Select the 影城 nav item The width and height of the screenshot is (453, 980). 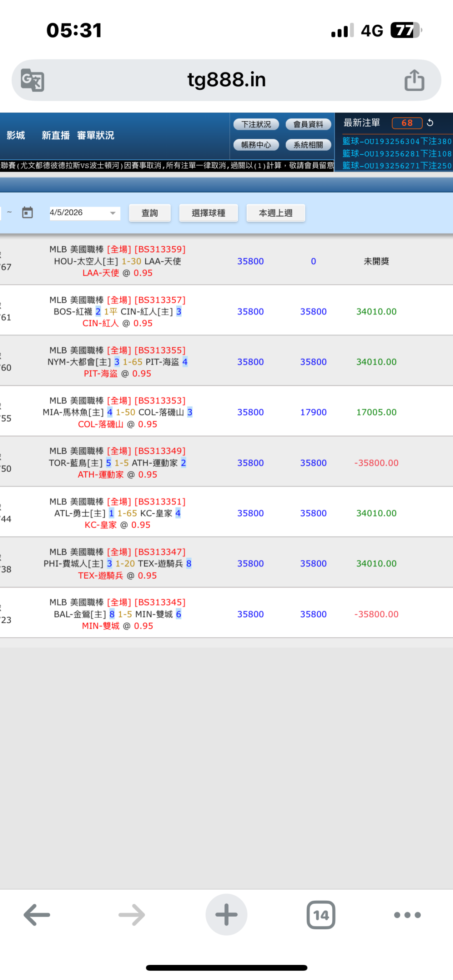pyautogui.click(x=16, y=135)
